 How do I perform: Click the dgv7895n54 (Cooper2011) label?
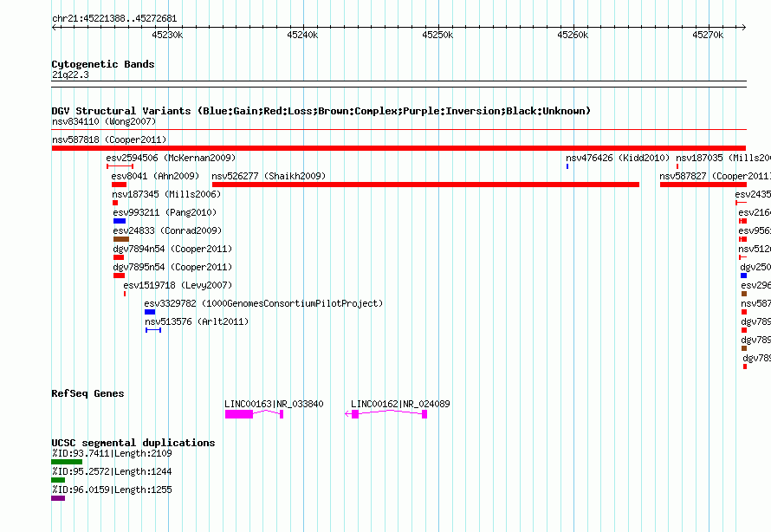[x=172, y=267]
